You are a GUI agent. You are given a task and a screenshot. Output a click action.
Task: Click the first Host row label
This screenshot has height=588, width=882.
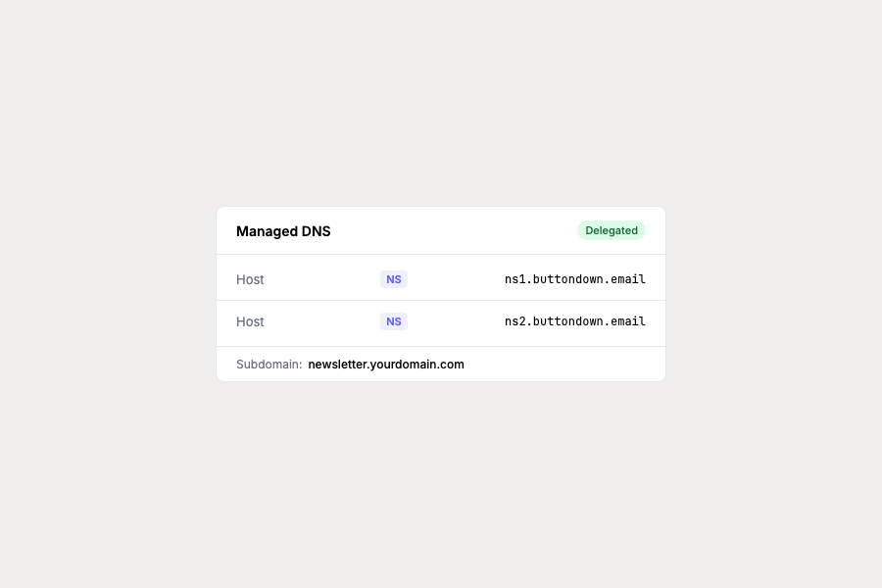[x=250, y=279]
